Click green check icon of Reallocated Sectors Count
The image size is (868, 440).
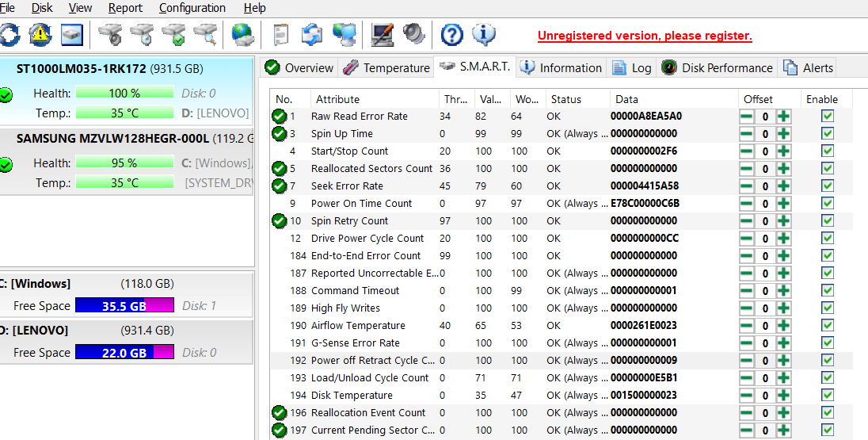(280, 168)
